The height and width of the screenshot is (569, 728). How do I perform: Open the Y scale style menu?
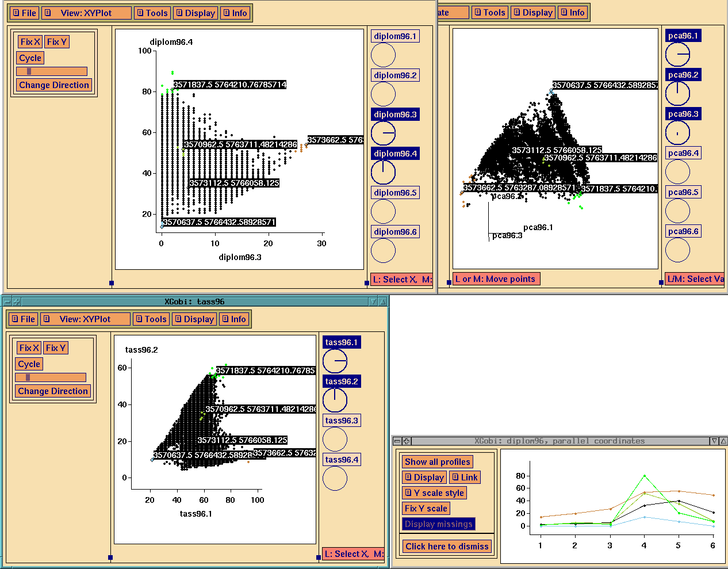tap(434, 492)
